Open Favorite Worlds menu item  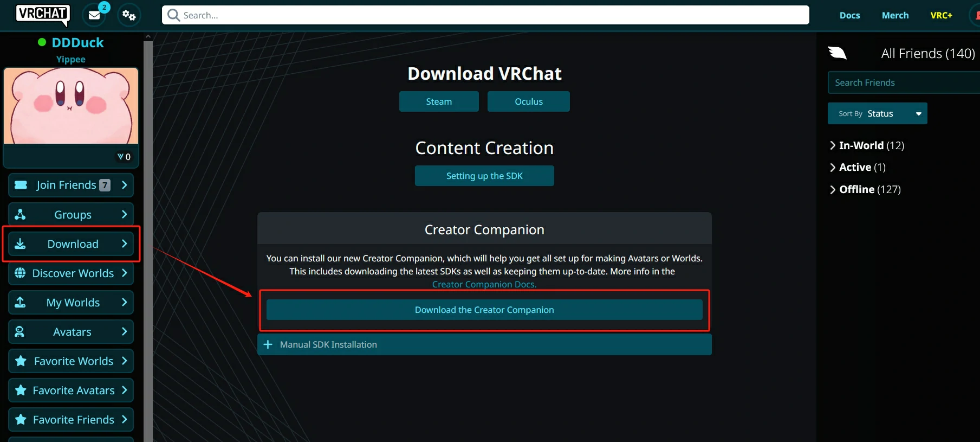71,361
